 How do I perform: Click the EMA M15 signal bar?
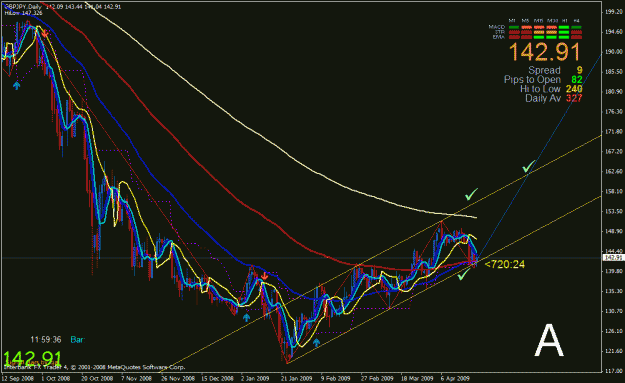539,37
